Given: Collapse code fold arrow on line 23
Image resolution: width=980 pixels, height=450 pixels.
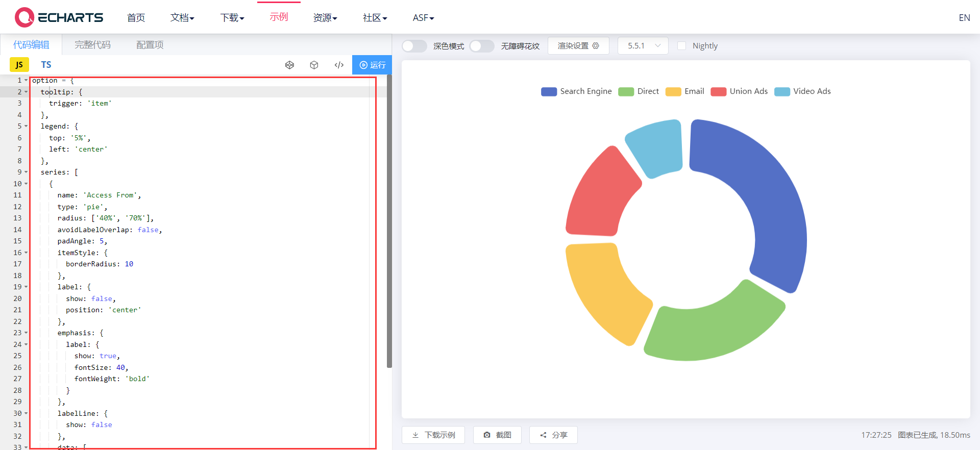Looking at the screenshot, I should point(26,333).
